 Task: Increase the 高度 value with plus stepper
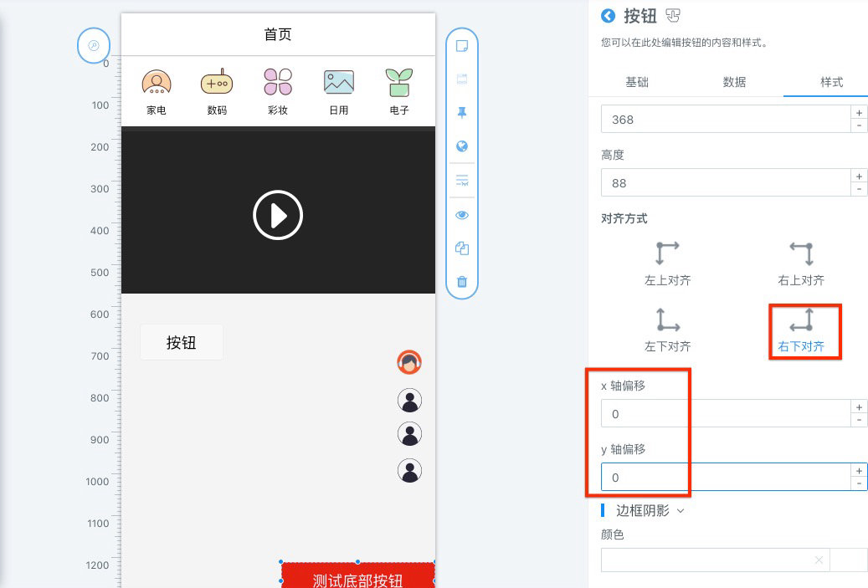pos(859,176)
